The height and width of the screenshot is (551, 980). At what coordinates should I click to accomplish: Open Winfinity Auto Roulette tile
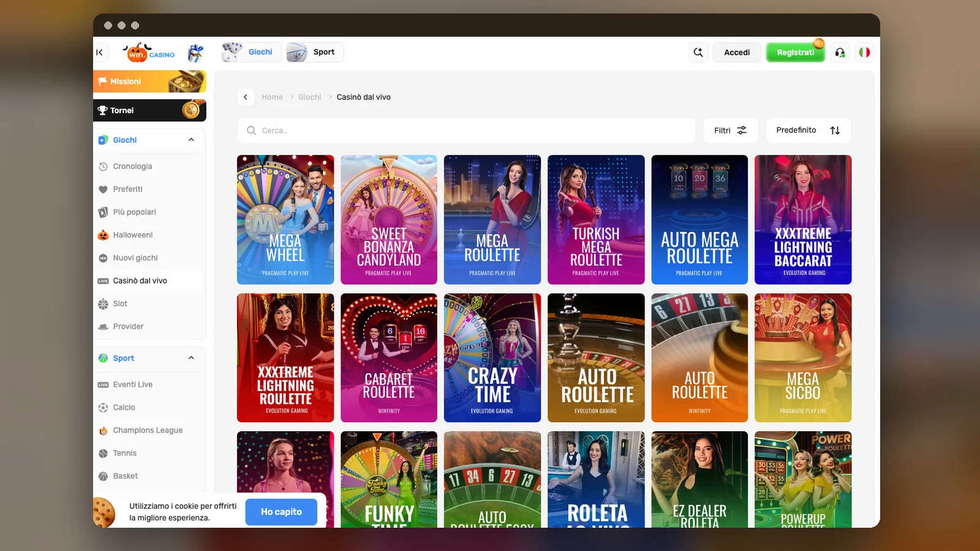(x=699, y=358)
